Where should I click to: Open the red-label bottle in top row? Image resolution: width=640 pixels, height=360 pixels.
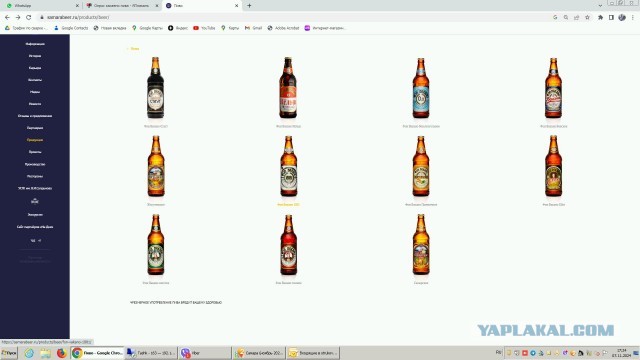pos(288,87)
